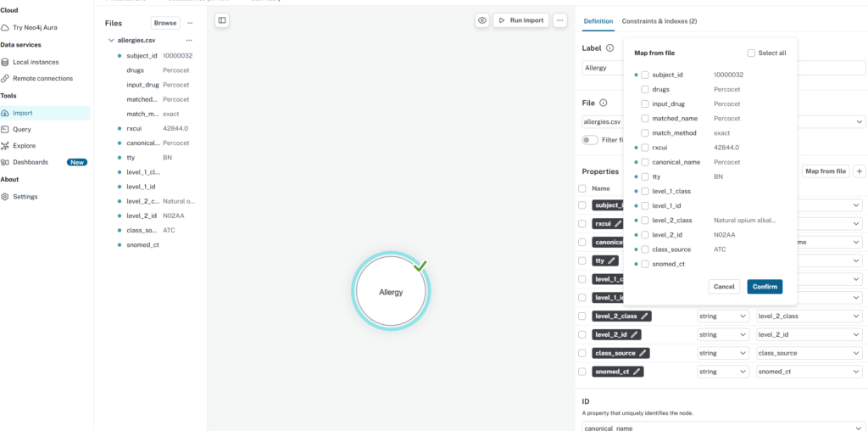Select the Definition tab

click(598, 20)
